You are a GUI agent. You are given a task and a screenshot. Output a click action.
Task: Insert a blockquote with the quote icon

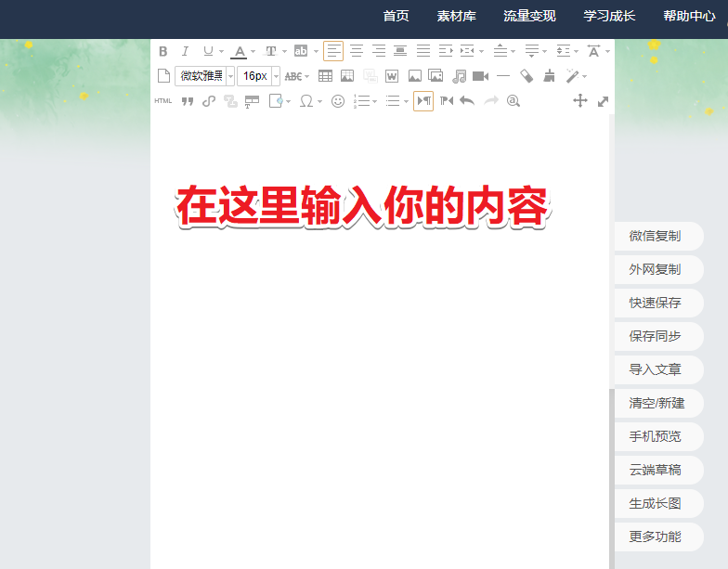click(188, 100)
